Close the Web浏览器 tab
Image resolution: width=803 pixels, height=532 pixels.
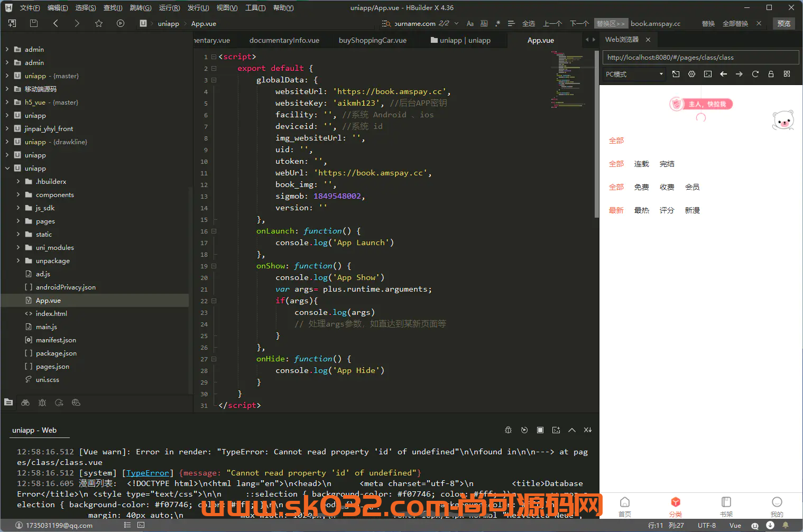[x=648, y=40]
